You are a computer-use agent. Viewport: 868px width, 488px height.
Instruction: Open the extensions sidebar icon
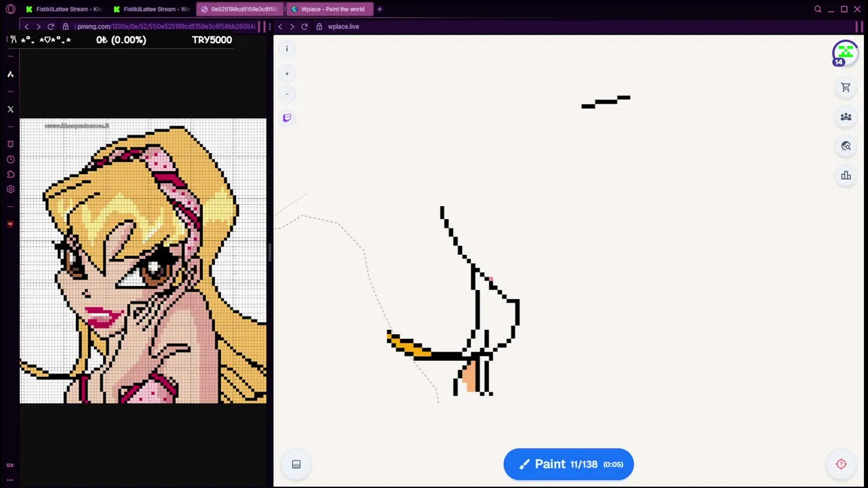pyautogui.click(x=10, y=174)
